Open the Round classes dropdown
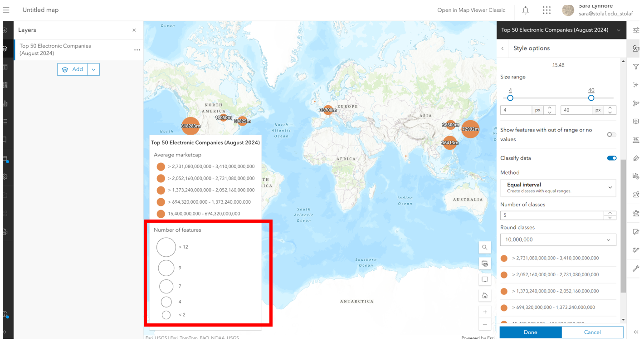644x342 pixels. 558,239
